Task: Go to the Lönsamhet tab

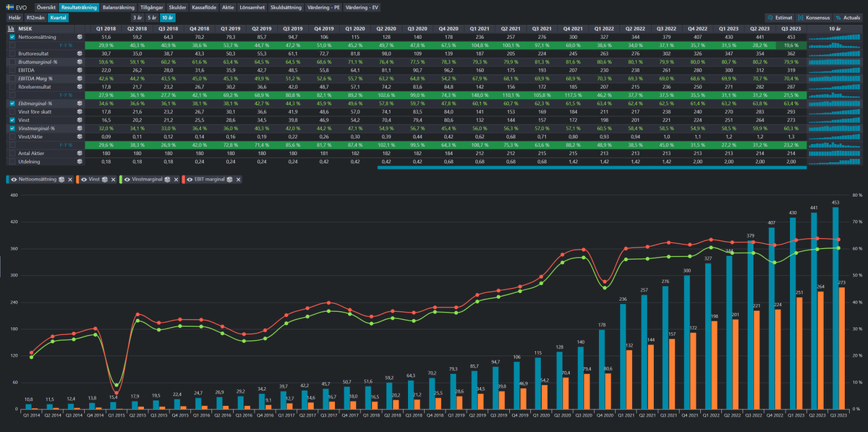Action: point(252,7)
